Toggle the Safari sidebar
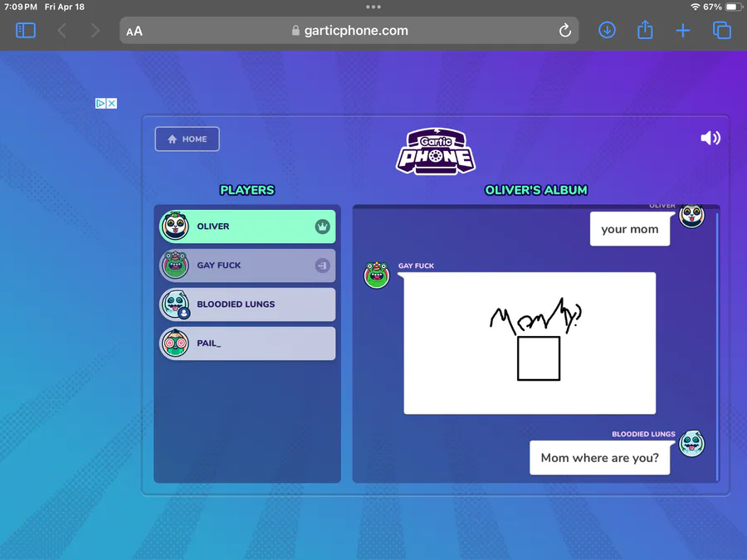This screenshot has height=560, width=747. pos(26,31)
